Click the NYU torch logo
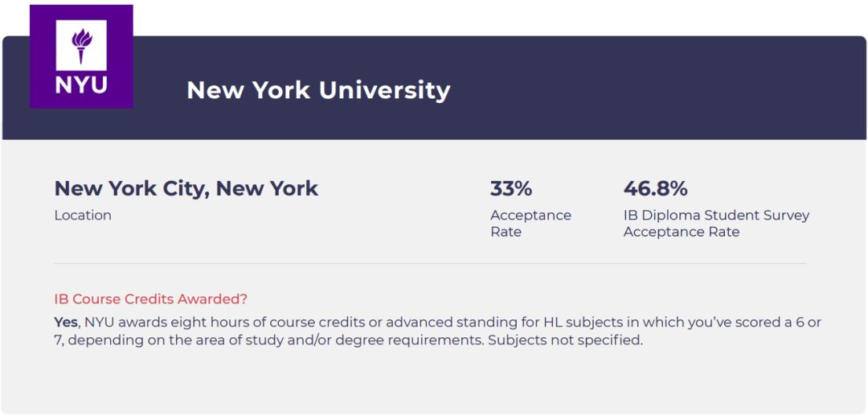868x416 pixels. 81,46
